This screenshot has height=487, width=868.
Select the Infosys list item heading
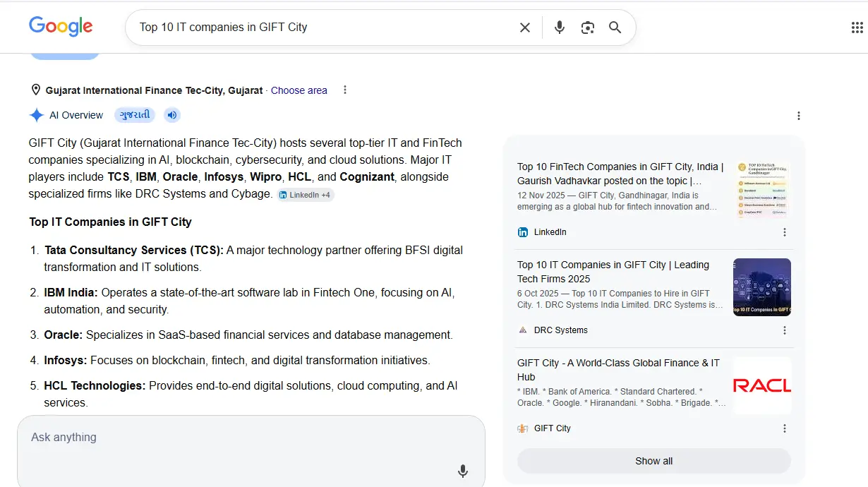pyautogui.click(x=66, y=360)
